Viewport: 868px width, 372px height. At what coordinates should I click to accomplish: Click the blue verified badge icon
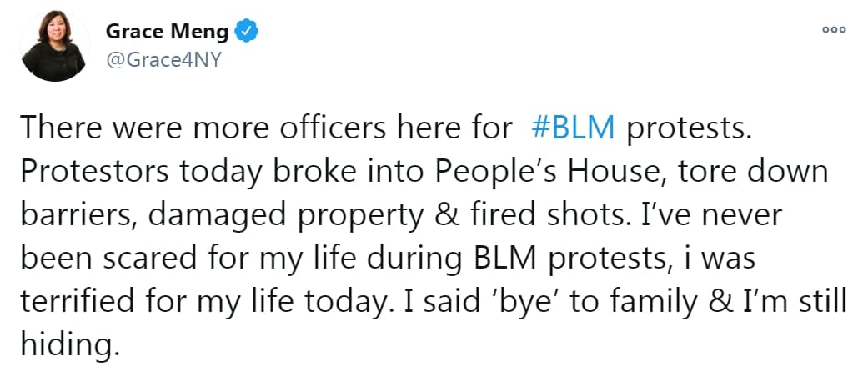pos(246,32)
